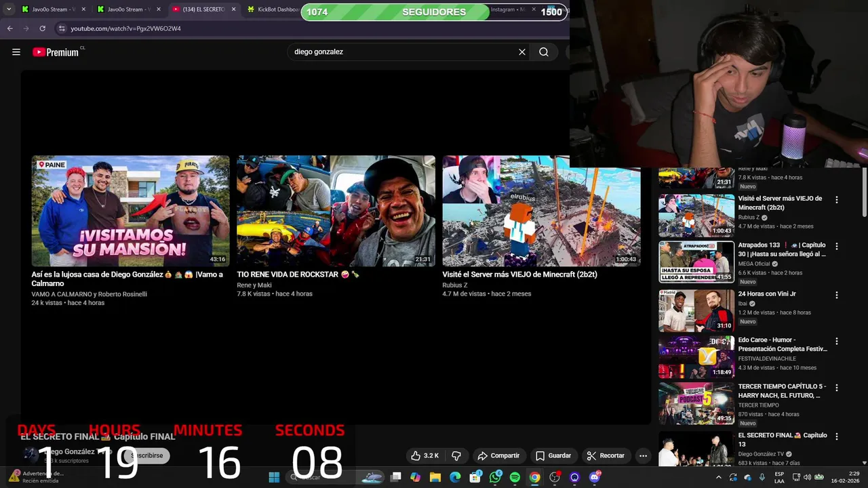
Task: Run search with the magnifier button
Action: click(x=544, y=52)
